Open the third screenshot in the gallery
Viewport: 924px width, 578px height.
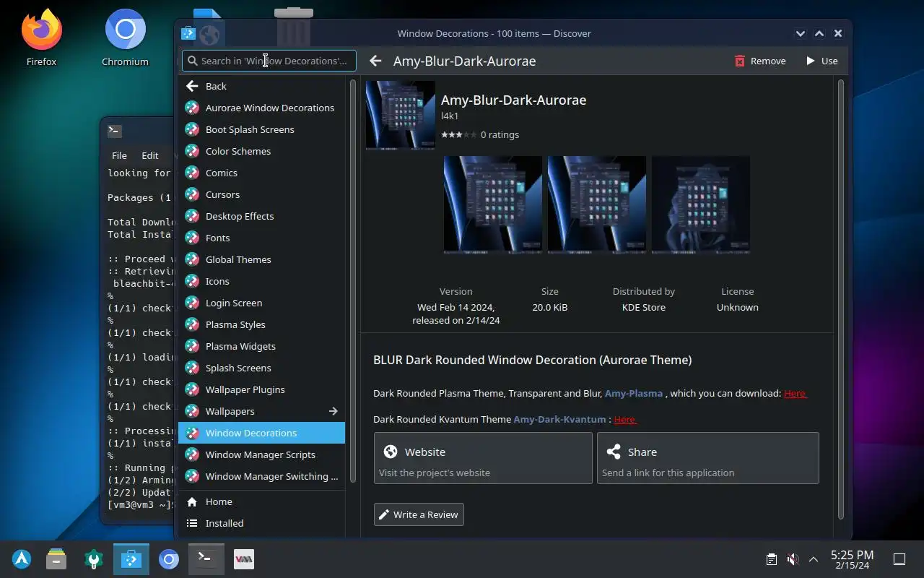[x=701, y=205]
